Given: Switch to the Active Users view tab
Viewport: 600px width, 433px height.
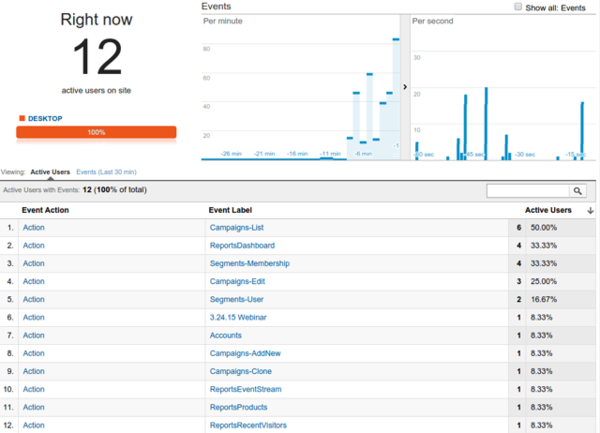Looking at the screenshot, I should click(50, 172).
